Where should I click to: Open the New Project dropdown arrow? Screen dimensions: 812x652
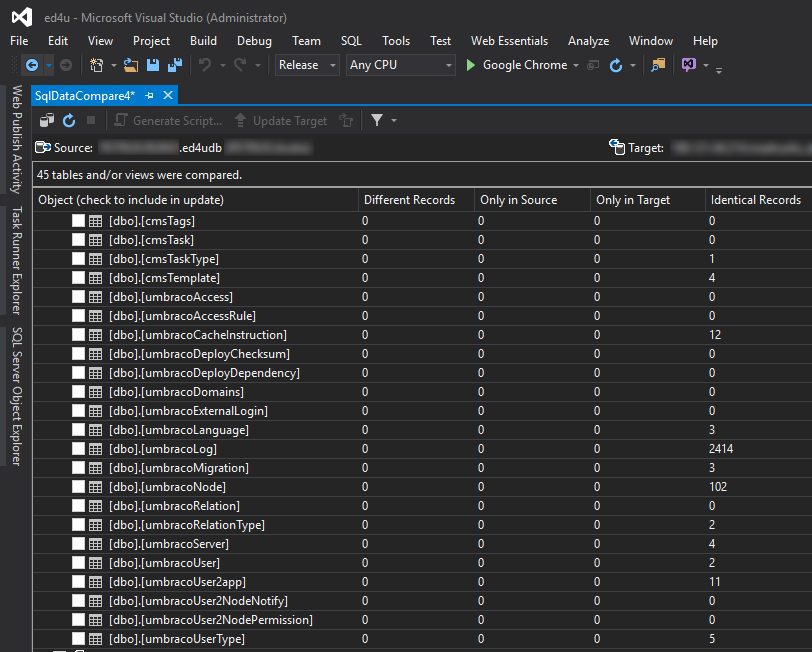113,66
